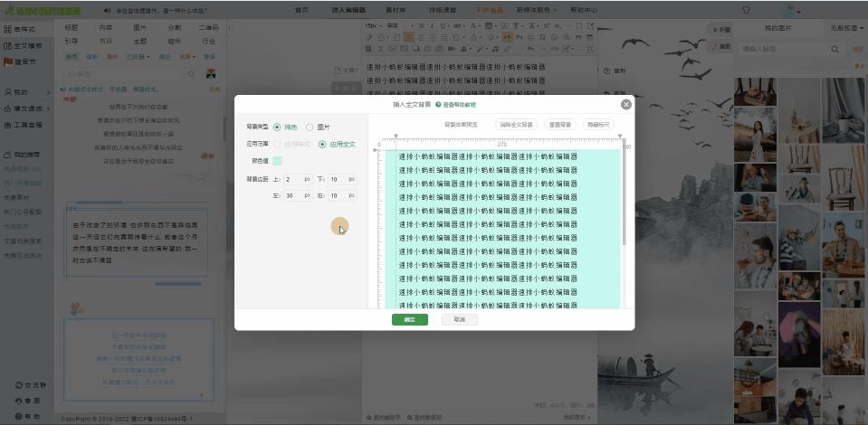Choose the 应用全文 scope radio button
Image resolution: width=868 pixels, height=425 pixels.
322,144
